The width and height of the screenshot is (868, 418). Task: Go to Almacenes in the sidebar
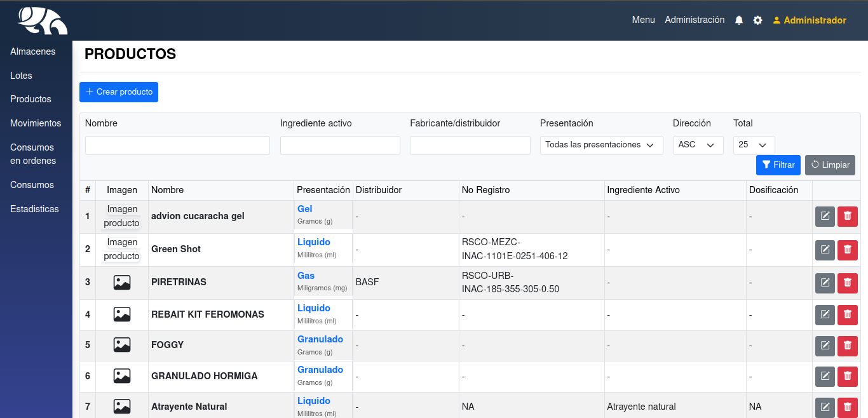pos(33,51)
